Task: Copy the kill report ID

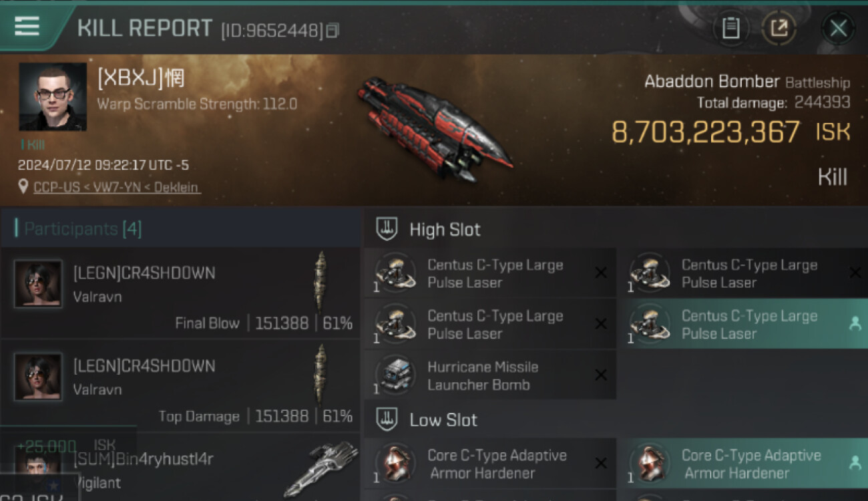Action: click(x=333, y=30)
